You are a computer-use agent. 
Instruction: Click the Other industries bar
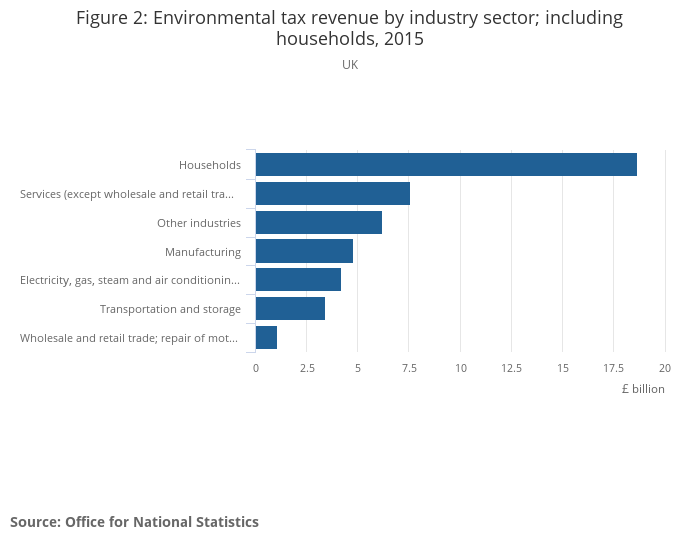coord(319,223)
